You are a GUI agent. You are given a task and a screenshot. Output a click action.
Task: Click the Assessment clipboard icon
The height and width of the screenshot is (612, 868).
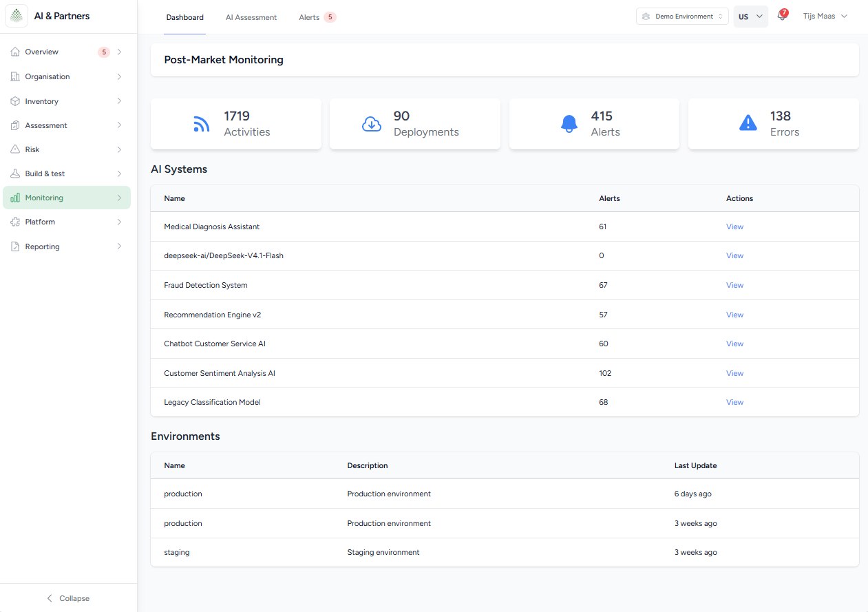point(15,125)
